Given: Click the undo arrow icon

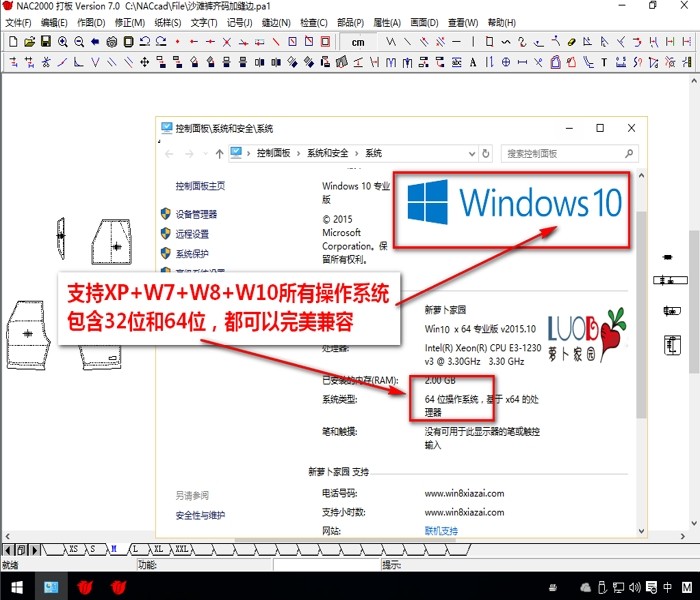Looking at the screenshot, I should click(145, 42).
